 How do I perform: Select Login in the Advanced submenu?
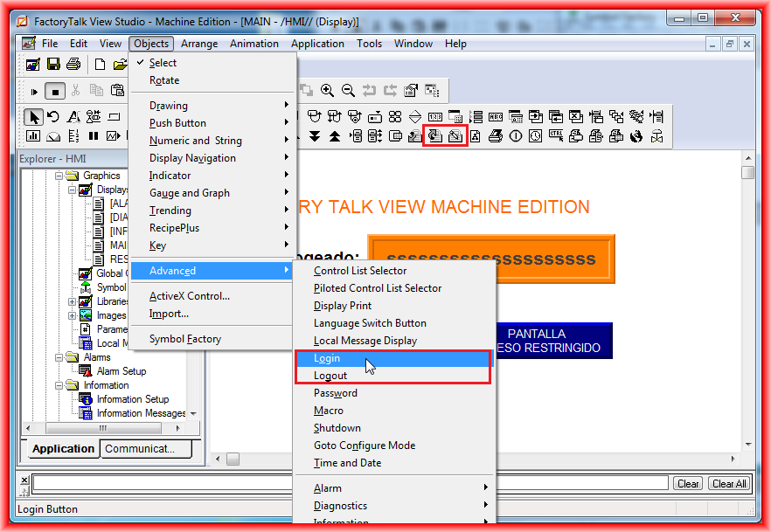(x=327, y=358)
